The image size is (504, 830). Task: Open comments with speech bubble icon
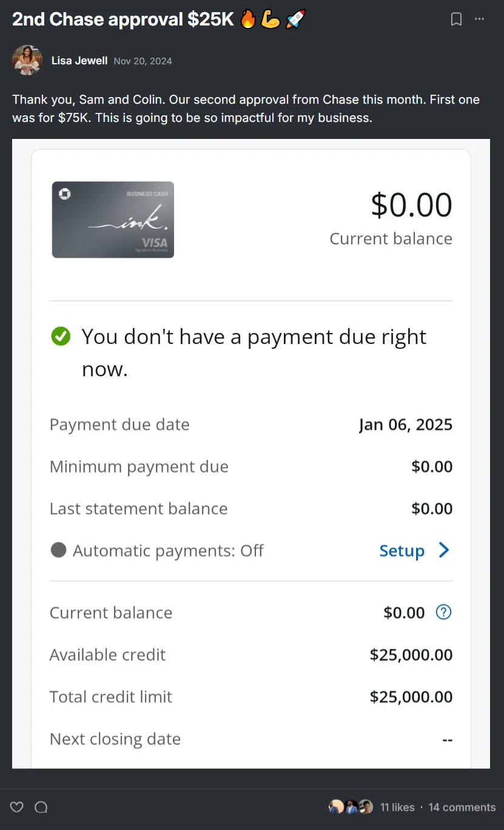click(x=41, y=807)
